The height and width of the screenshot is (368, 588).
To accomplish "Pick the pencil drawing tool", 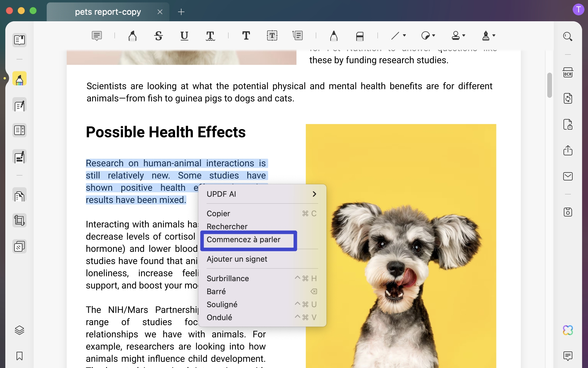I will point(334,36).
